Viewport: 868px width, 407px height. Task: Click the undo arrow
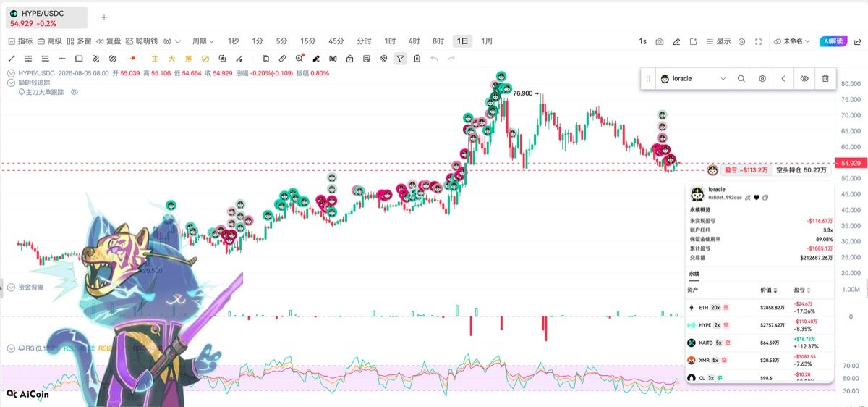(x=434, y=58)
